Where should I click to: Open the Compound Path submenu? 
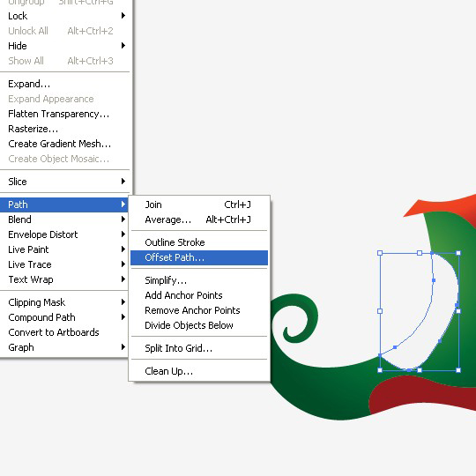(x=64, y=317)
